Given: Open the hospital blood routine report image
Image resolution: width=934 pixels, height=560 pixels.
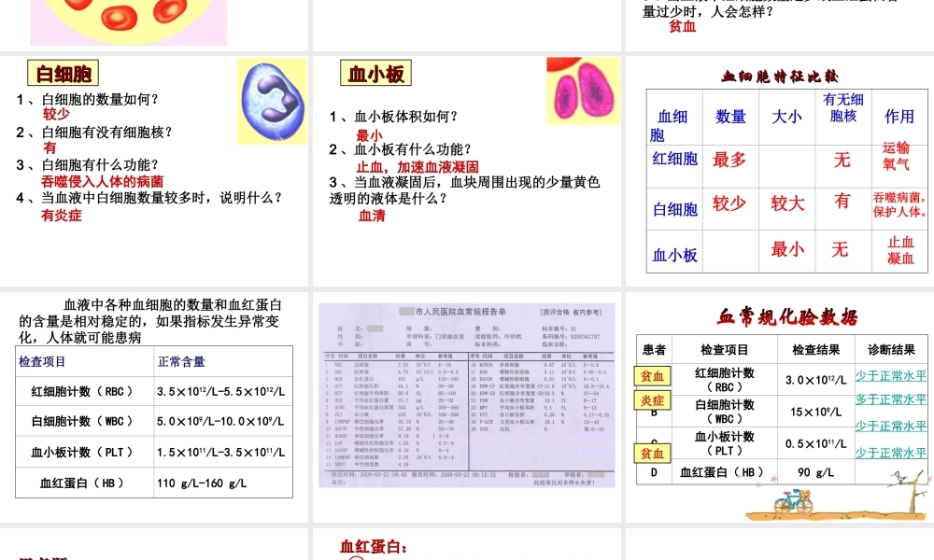Looking at the screenshot, I should click(466, 395).
